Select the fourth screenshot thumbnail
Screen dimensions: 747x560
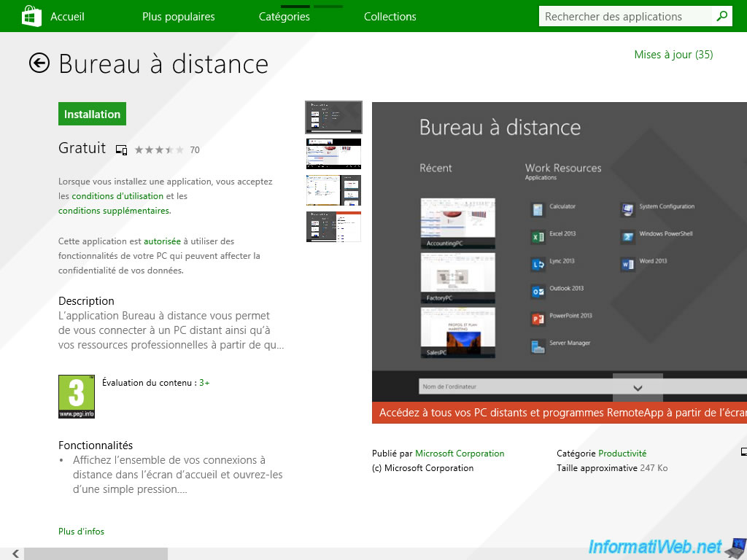(x=333, y=227)
